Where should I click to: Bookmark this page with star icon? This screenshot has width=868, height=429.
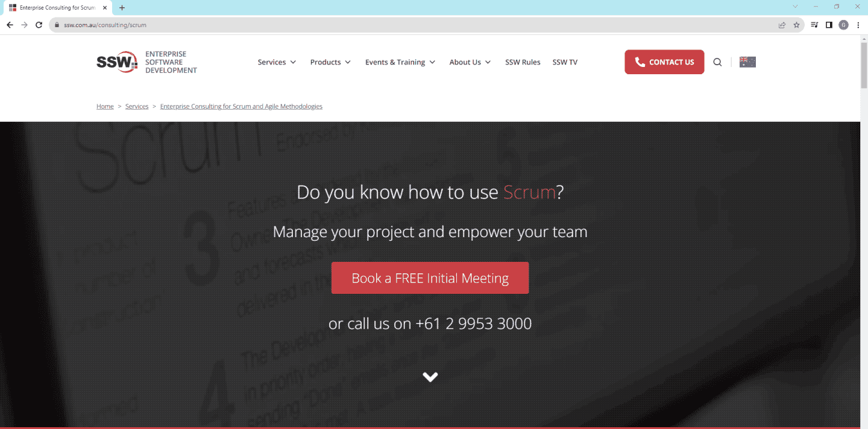tap(796, 25)
